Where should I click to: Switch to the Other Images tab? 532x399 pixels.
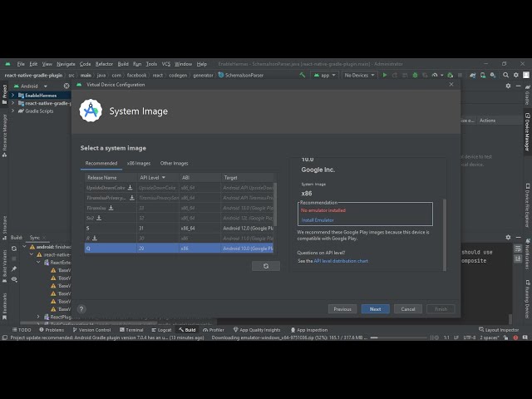(174, 163)
